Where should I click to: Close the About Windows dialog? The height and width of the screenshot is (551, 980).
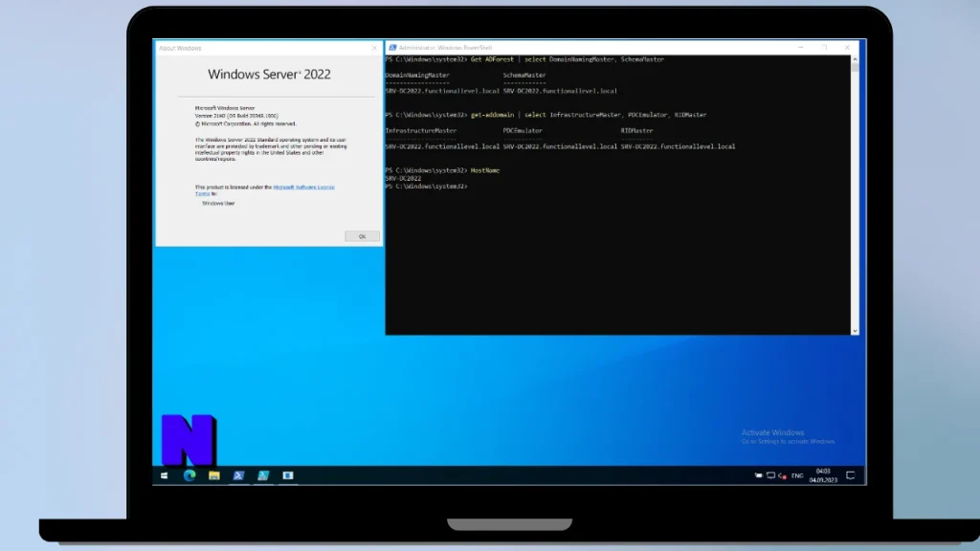[374, 48]
